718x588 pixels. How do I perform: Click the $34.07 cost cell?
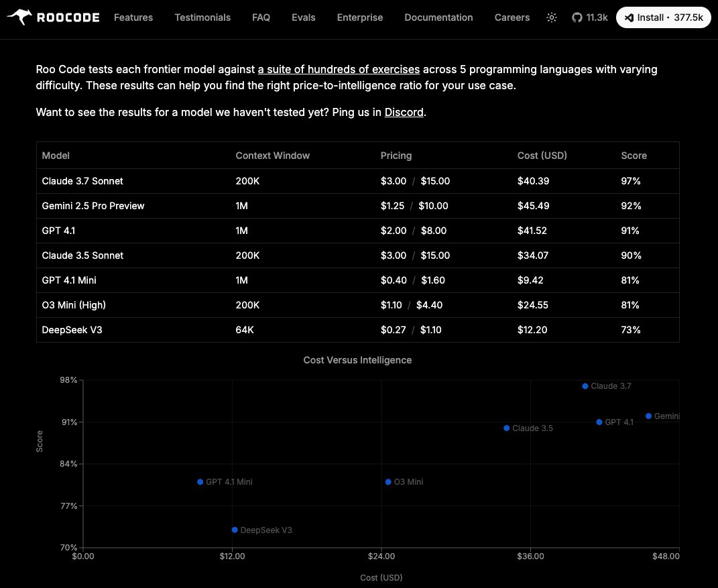pos(532,255)
